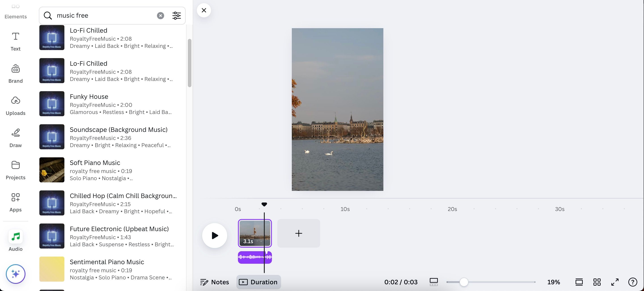Open the Apps panel
Screen dimensions: 644x291
pyautogui.click(x=15, y=202)
